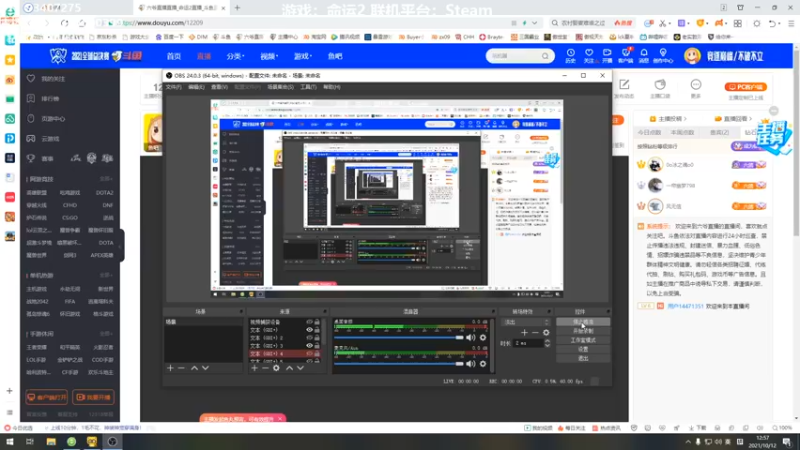
Task: Reload the page with browser refresh icon
Action: coord(64,23)
